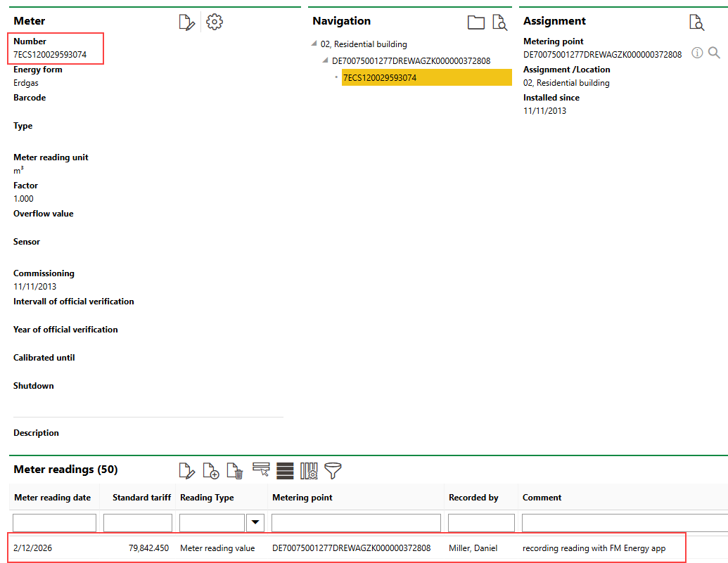The height and width of the screenshot is (563, 728).
Task: Open the column settings icon
Action: (x=309, y=471)
